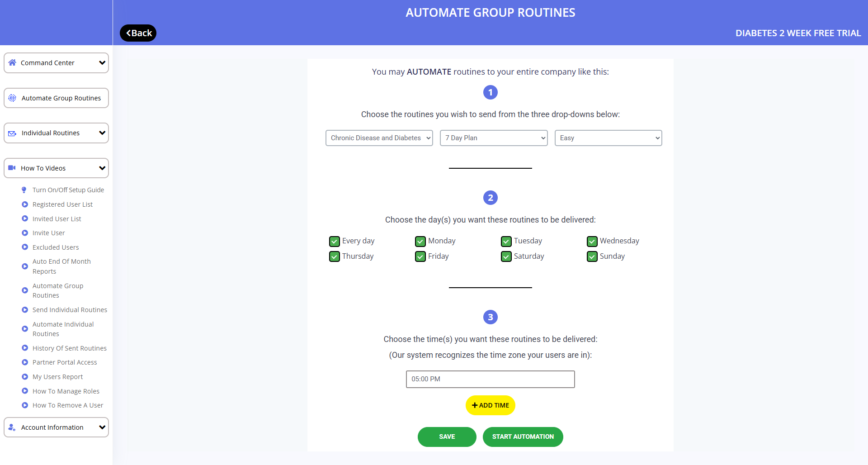
Task: Click the envelope icon beside Individual Routines
Action: [12, 133]
